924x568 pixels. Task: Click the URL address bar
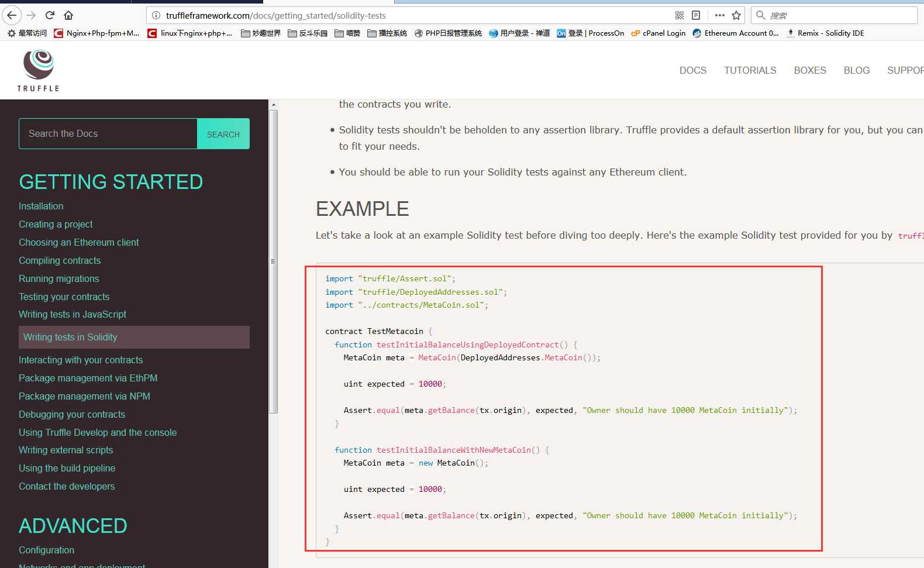point(409,15)
